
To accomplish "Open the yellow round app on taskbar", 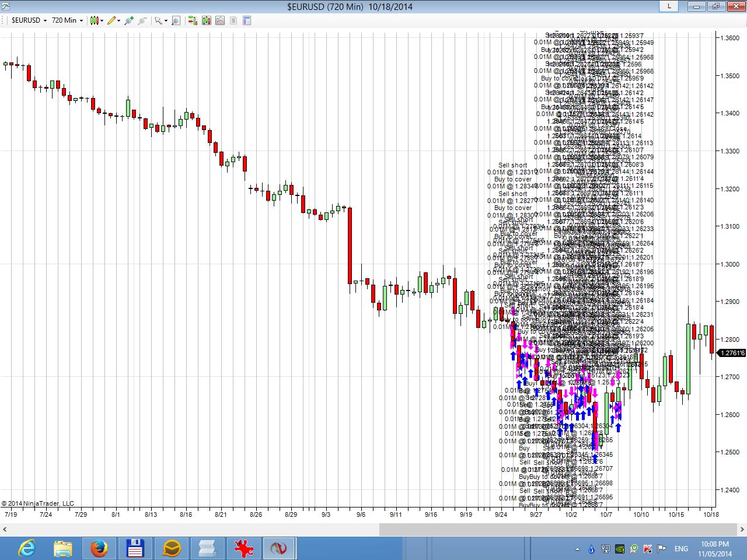I will click(172, 548).
